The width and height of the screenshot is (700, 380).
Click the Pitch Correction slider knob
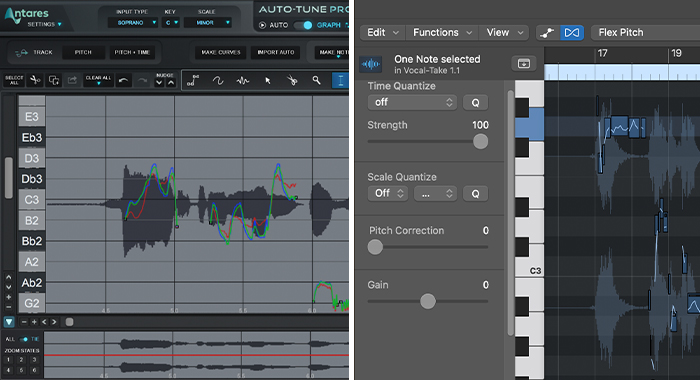[375, 247]
